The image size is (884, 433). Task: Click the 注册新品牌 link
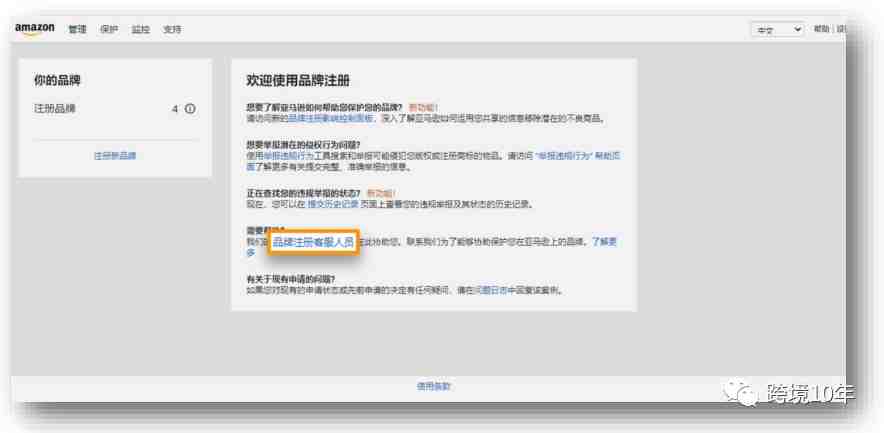pos(115,156)
